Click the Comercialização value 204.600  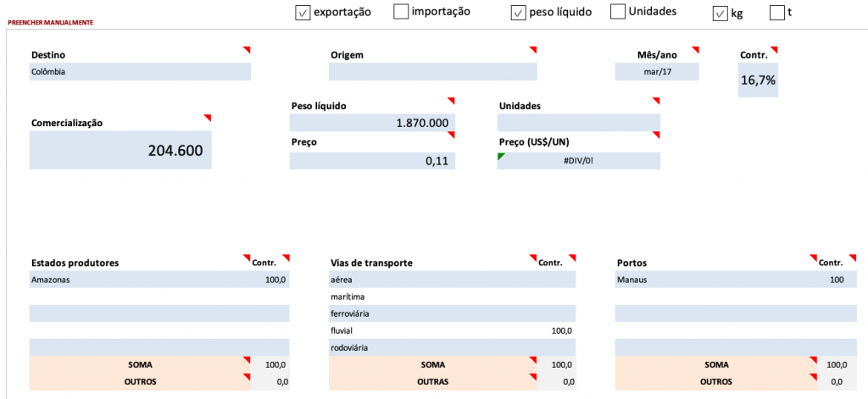point(120,150)
